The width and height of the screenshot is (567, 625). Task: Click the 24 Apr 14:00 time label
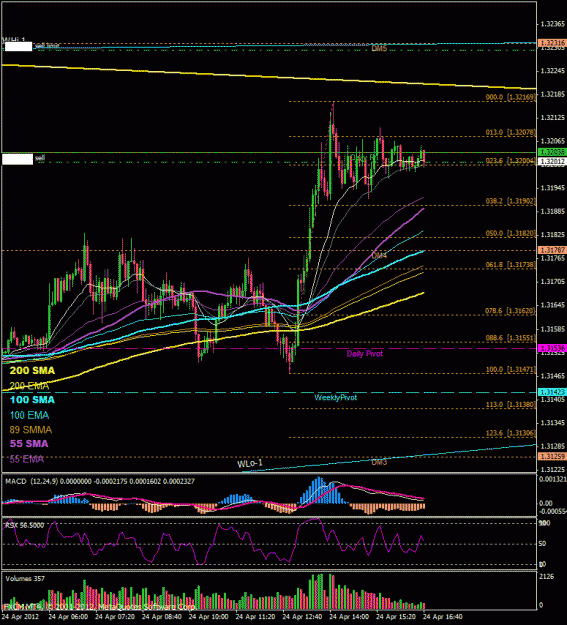[349, 617]
